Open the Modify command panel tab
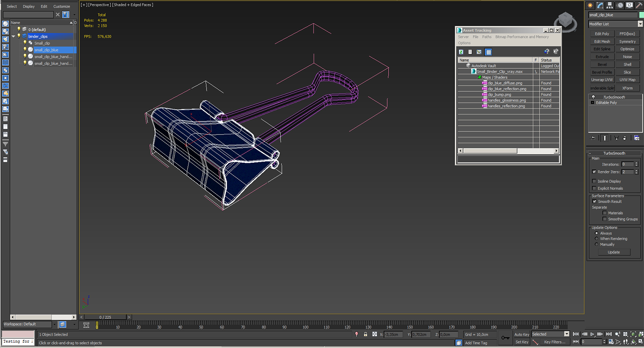 [x=600, y=5]
